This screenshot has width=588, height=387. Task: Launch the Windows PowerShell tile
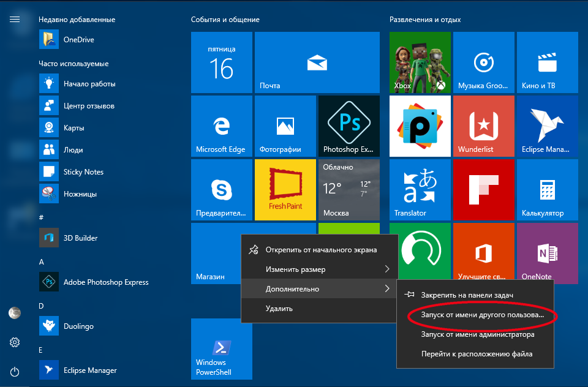(x=221, y=348)
